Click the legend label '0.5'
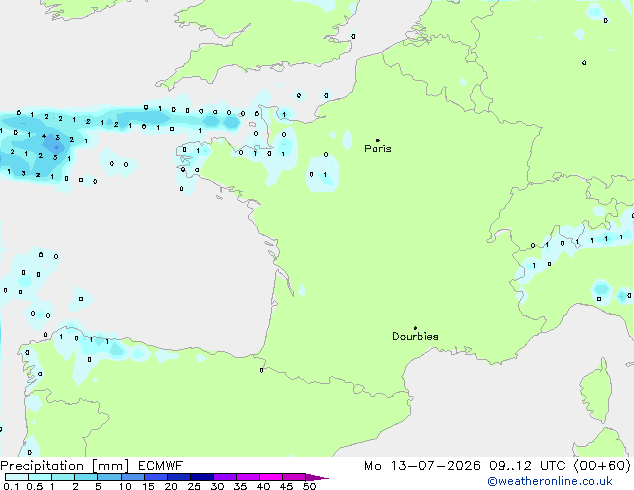 [x=34, y=486]
